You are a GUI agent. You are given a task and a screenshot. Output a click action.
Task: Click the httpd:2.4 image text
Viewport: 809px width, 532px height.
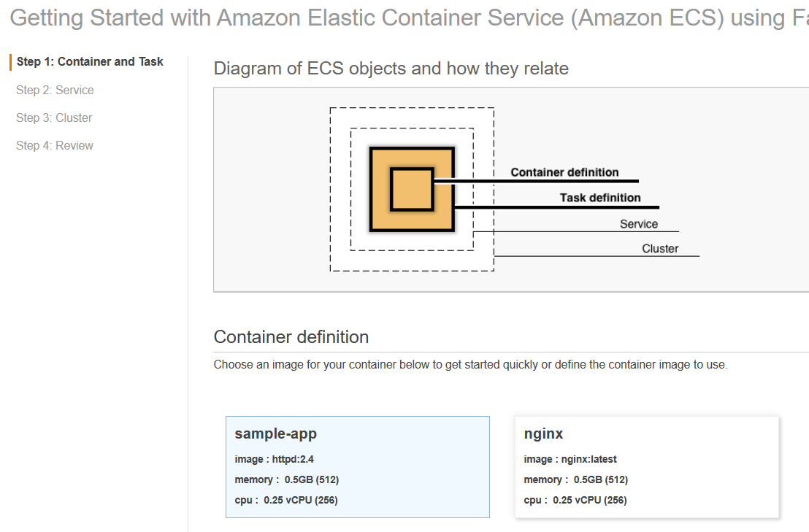pyautogui.click(x=293, y=459)
